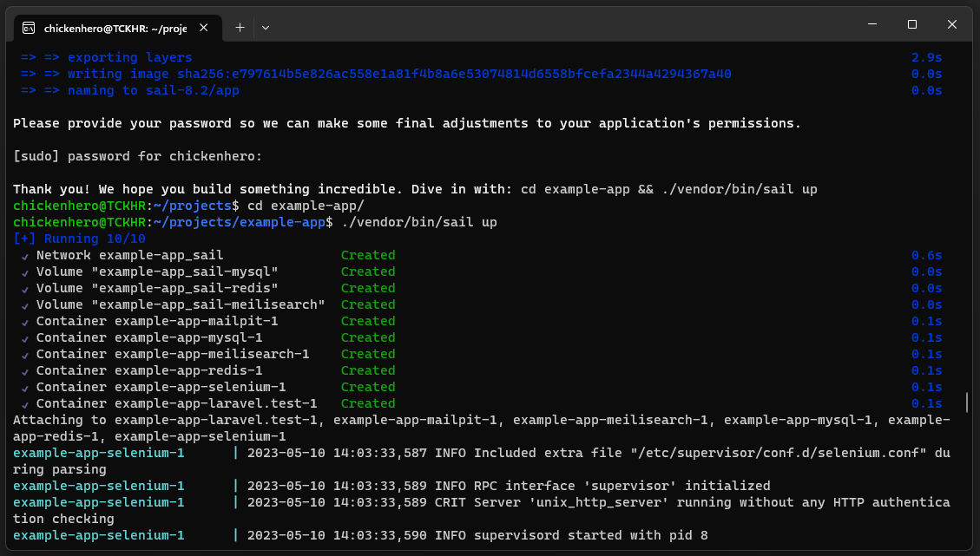Click the command prompt icon on the terminal tab
The image size is (980, 556).
(30, 27)
